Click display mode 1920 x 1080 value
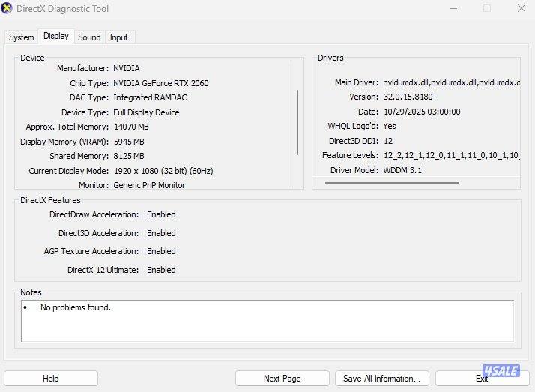This screenshot has height=392, width=535. [163, 171]
